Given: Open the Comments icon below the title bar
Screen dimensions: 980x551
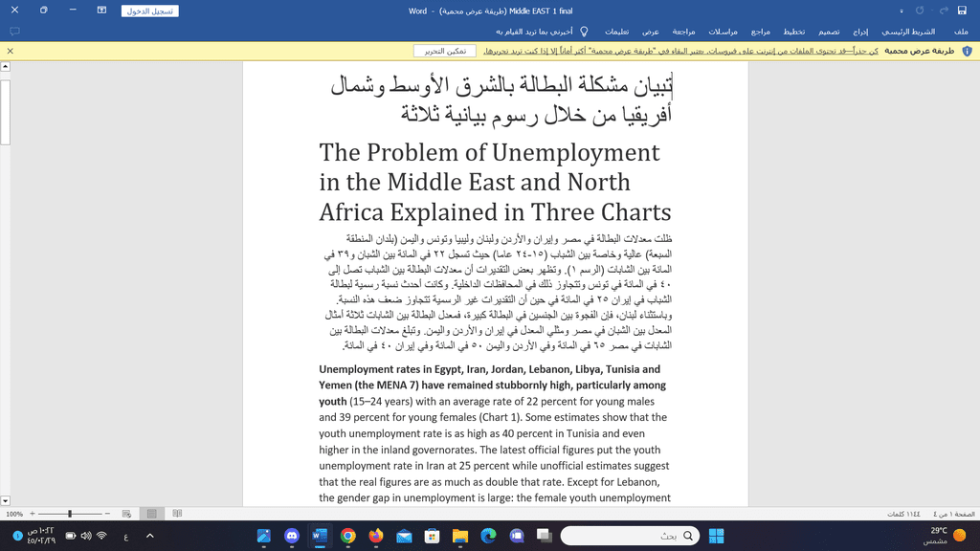Looking at the screenshot, I should 15,32.
